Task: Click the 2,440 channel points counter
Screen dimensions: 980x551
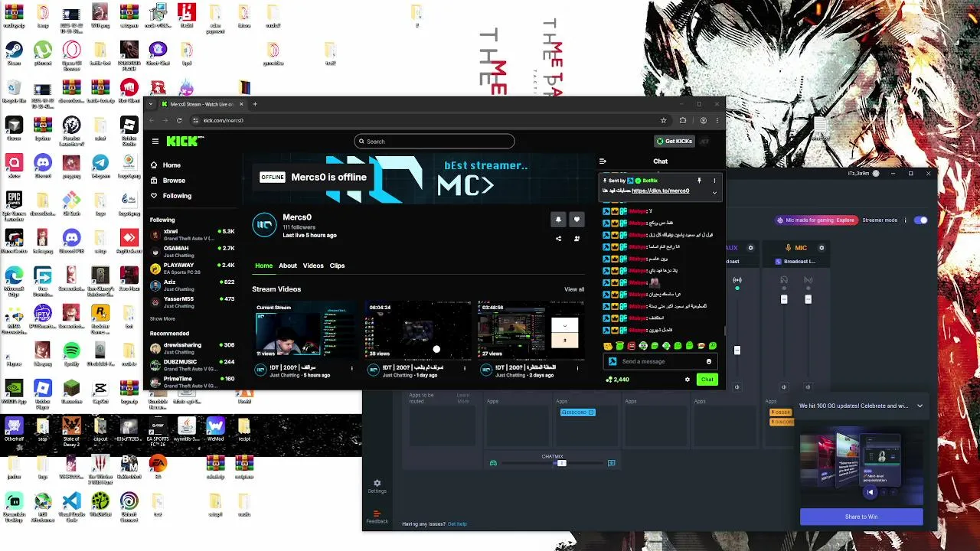Action: (617, 380)
